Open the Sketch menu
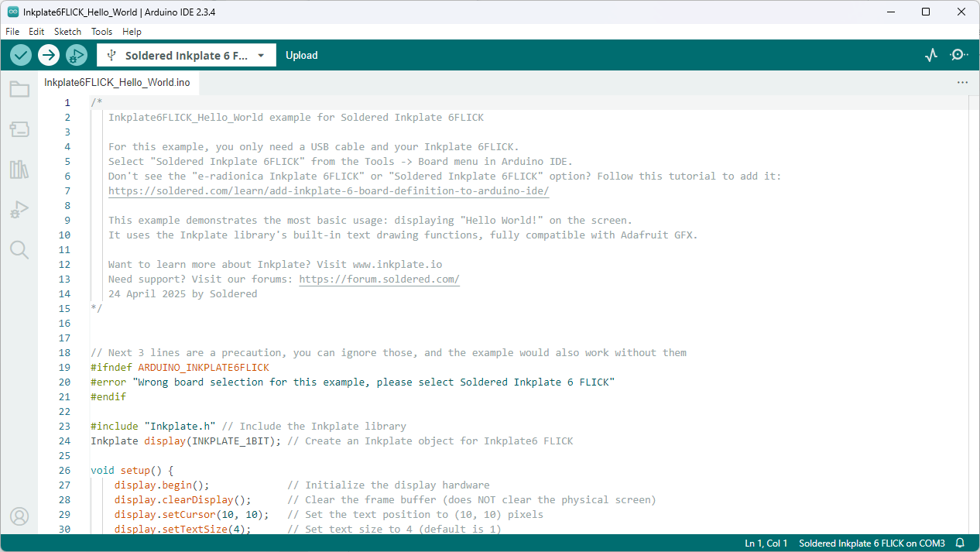Image resolution: width=980 pixels, height=552 pixels. coord(67,32)
